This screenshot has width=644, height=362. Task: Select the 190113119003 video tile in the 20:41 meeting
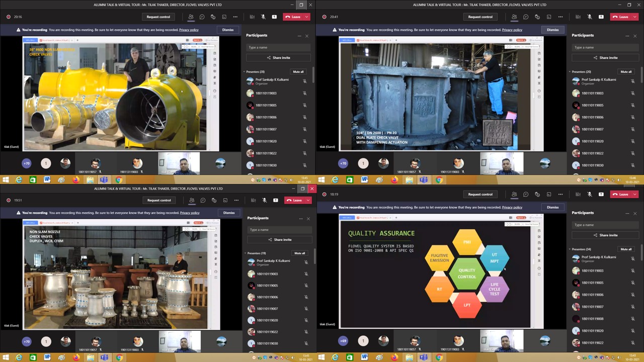pos(458,163)
